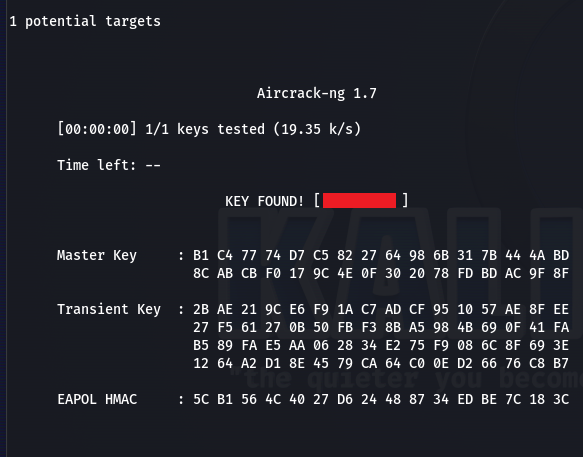Click last Transient Key byte B7
Viewport: 584px width, 457px height.
pos(561,363)
